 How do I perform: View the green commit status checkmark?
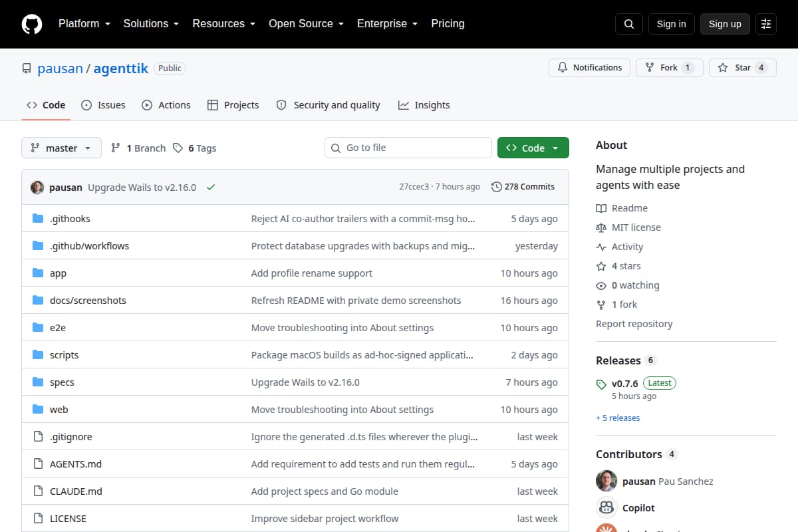click(211, 187)
